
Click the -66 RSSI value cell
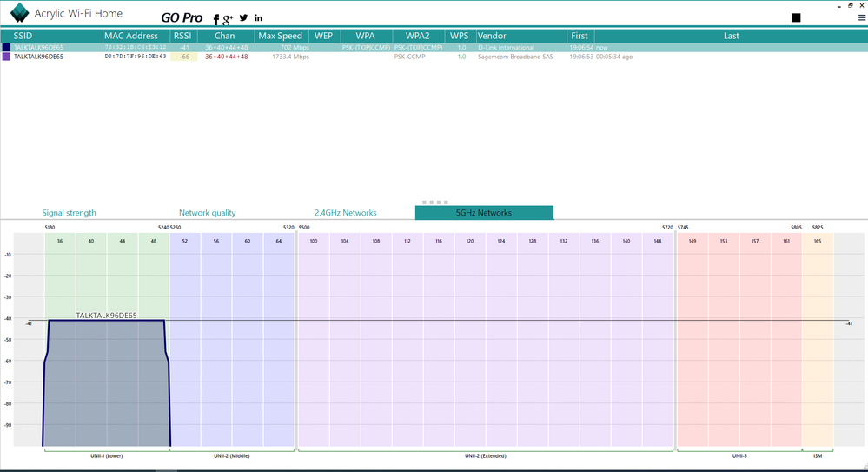(x=184, y=57)
